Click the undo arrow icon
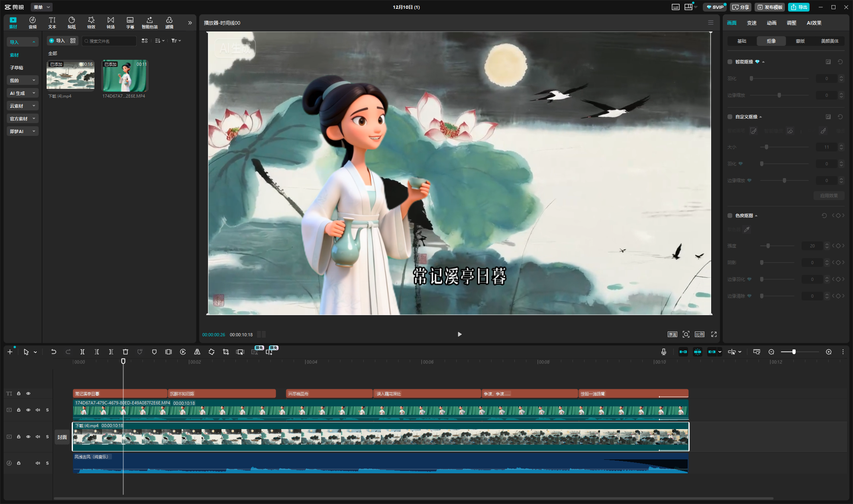The image size is (853, 504). click(x=54, y=352)
